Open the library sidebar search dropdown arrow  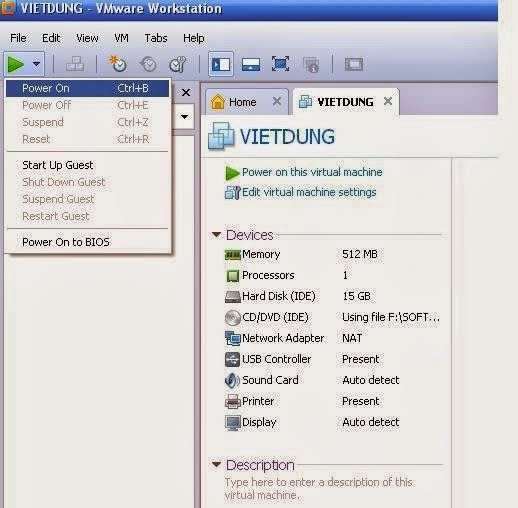(184, 117)
